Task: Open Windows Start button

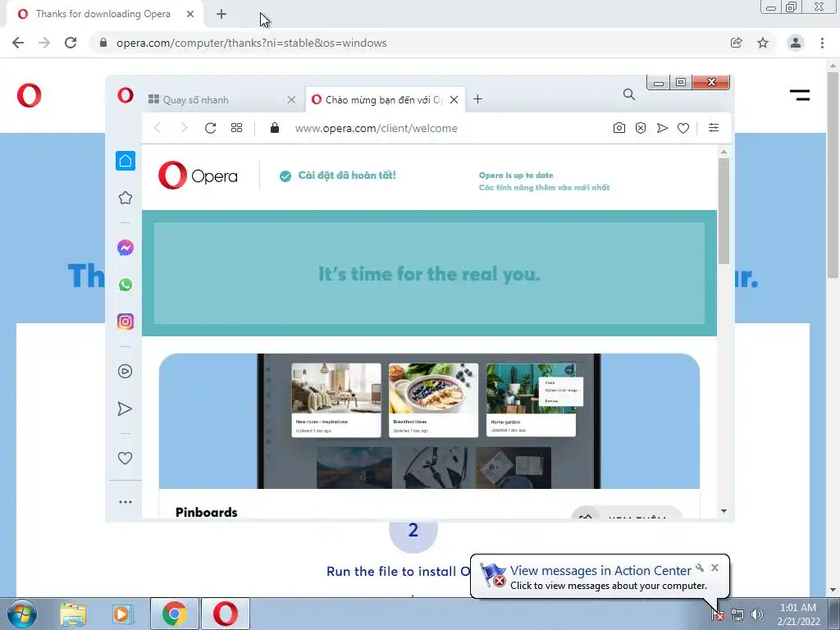Action: [22, 614]
